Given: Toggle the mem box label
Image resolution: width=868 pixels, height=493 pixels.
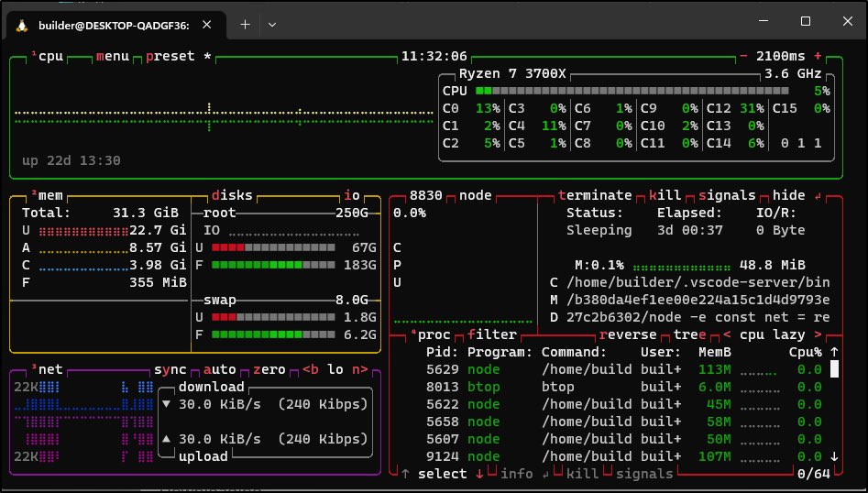Looking at the screenshot, I should [47, 196].
